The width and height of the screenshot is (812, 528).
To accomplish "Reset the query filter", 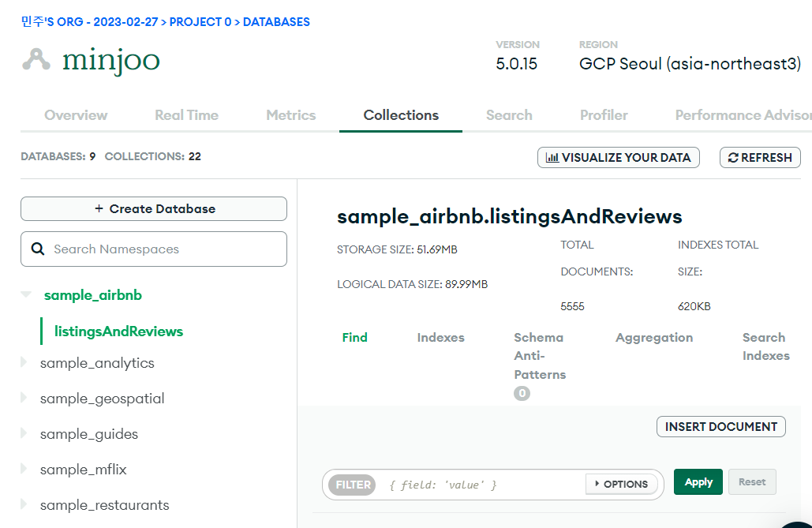I will click(752, 482).
